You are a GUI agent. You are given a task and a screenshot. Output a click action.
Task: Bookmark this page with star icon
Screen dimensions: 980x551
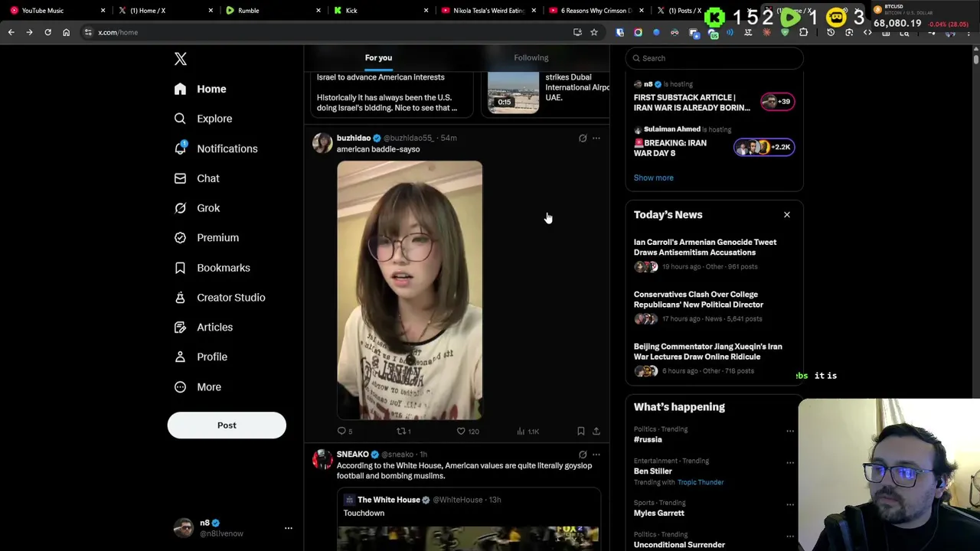point(593,32)
